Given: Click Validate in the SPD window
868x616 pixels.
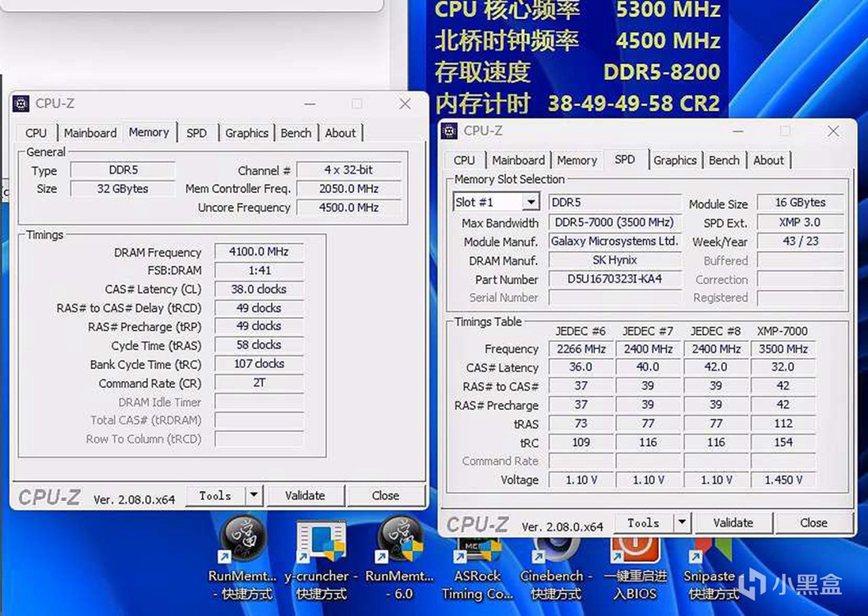Looking at the screenshot, I should point(733,522).
